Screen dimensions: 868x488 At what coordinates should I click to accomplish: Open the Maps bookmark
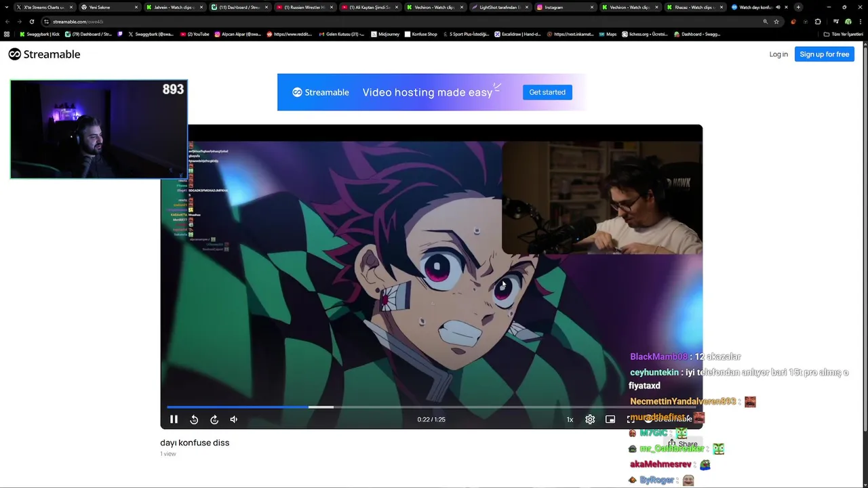point(608,34)
